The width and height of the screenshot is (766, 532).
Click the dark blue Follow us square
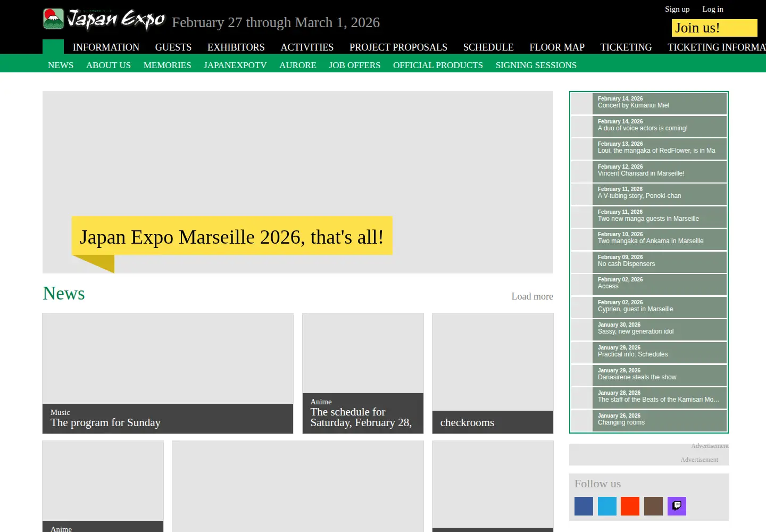584,506
